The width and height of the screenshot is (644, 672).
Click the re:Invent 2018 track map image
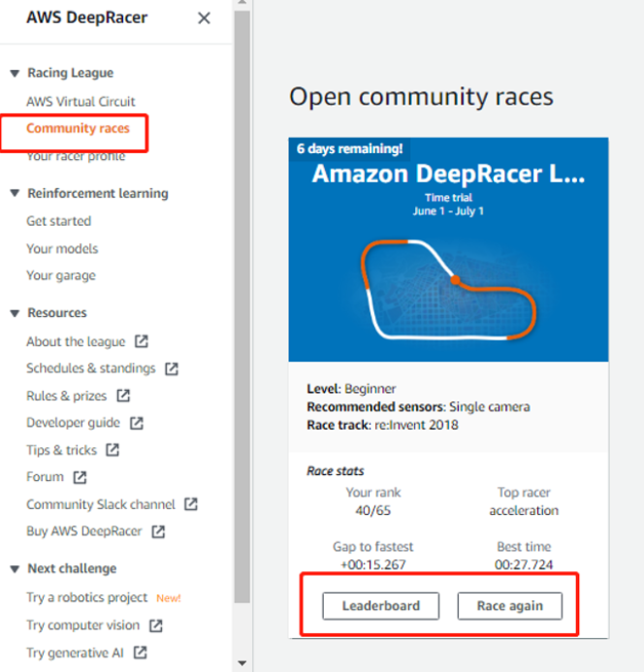448,290
